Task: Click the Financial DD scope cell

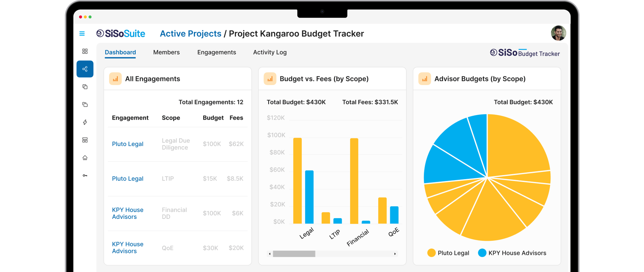Action: tap(174, 213)
